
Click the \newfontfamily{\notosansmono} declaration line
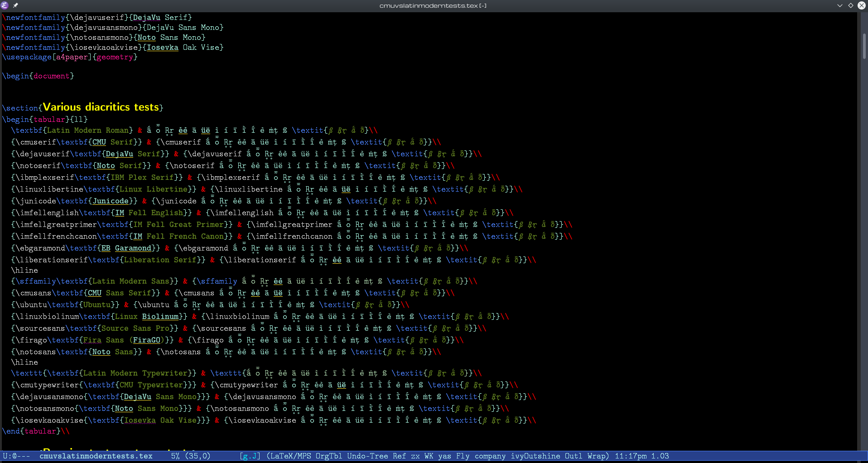click(104, 38)
